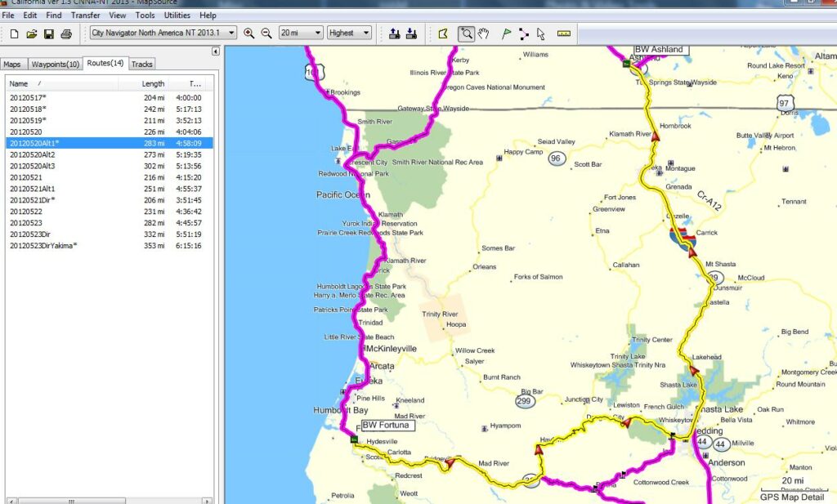The image size is (837, 504).
Task: Select the Route tool
Action: 523,33
